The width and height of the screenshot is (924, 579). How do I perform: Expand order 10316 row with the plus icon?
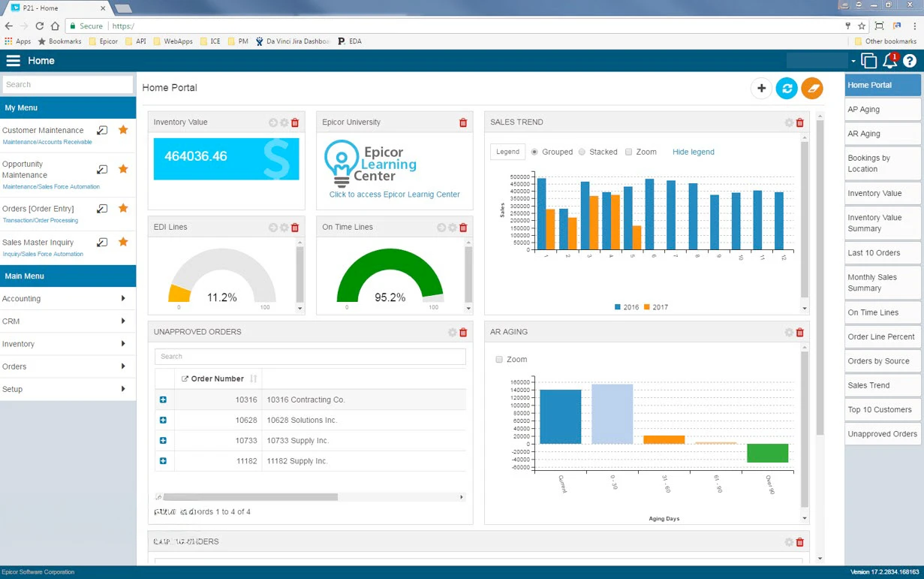click(163, 400)
